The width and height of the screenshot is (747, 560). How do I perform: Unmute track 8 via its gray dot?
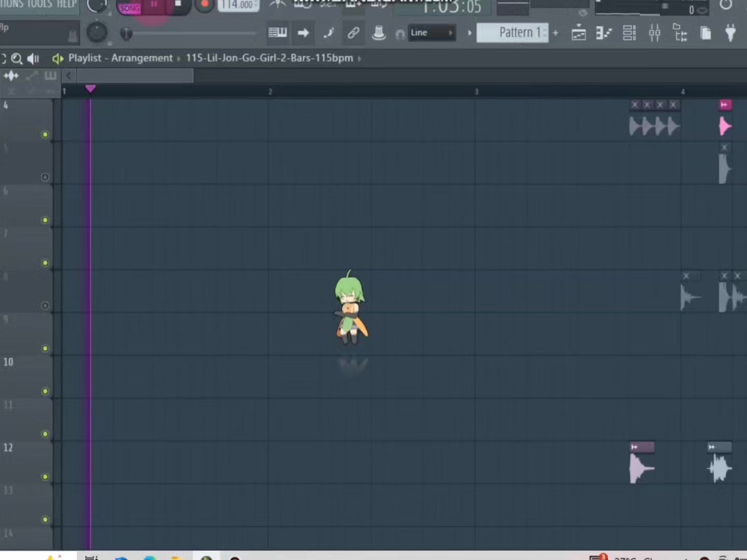coord(45,306)
